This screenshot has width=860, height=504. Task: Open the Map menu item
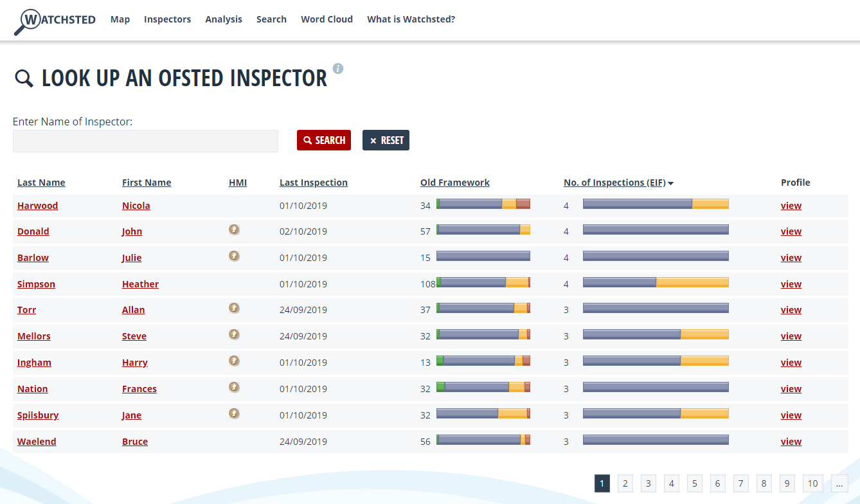120,19
